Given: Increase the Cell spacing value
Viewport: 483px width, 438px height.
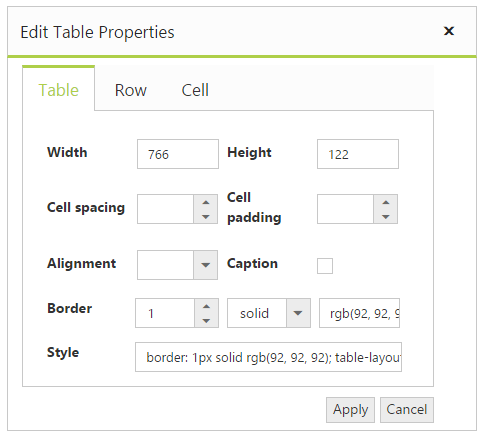Looking at the screenshot, I should [206, 202].
